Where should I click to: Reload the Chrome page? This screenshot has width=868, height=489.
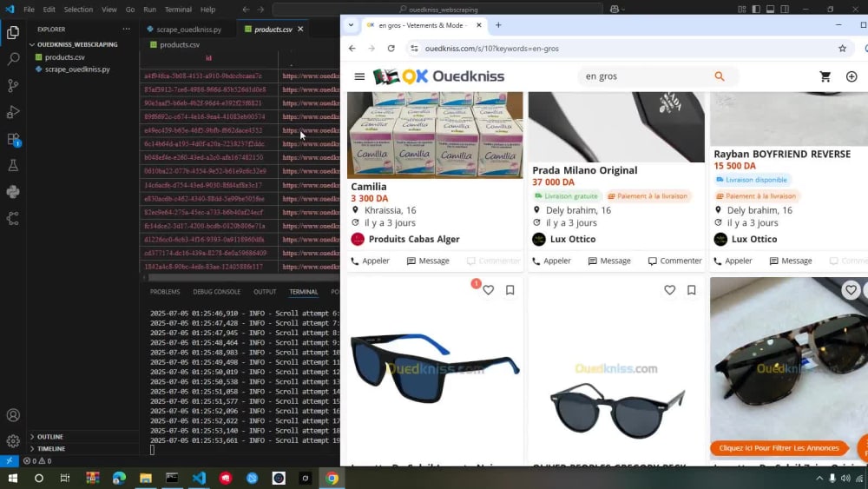391,48
